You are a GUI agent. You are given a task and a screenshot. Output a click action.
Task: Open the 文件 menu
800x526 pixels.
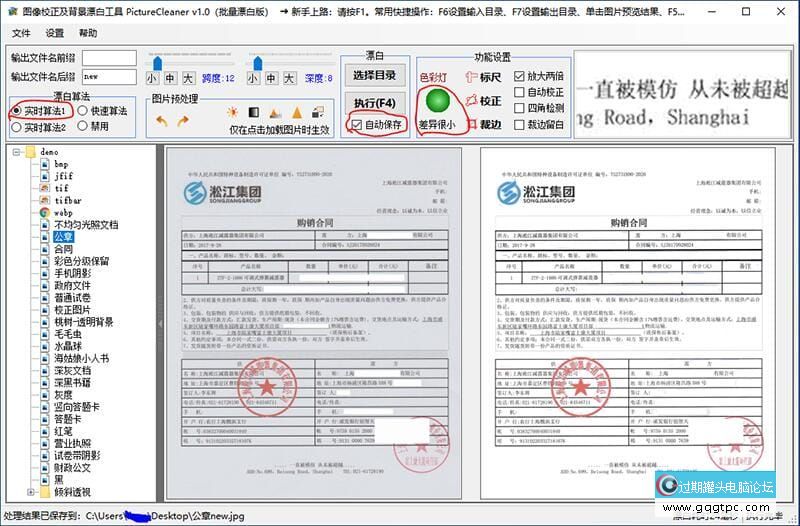click(21, 33)
